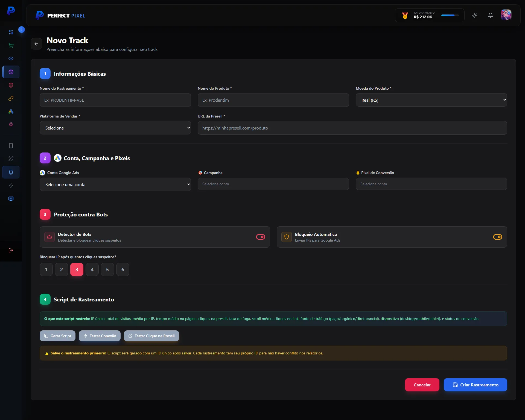Open the pink plug integrations icon
Viewport: 525px width, 420px height.
(x=11, y=125)
